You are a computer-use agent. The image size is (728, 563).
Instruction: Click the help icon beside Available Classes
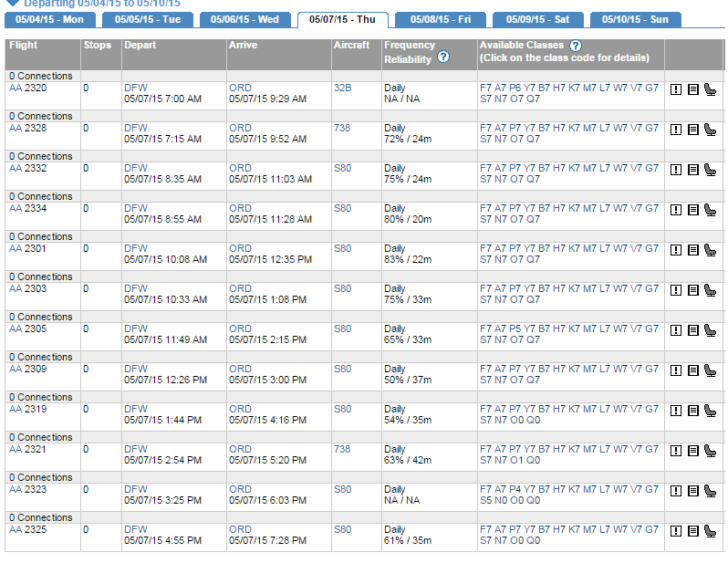575,45
